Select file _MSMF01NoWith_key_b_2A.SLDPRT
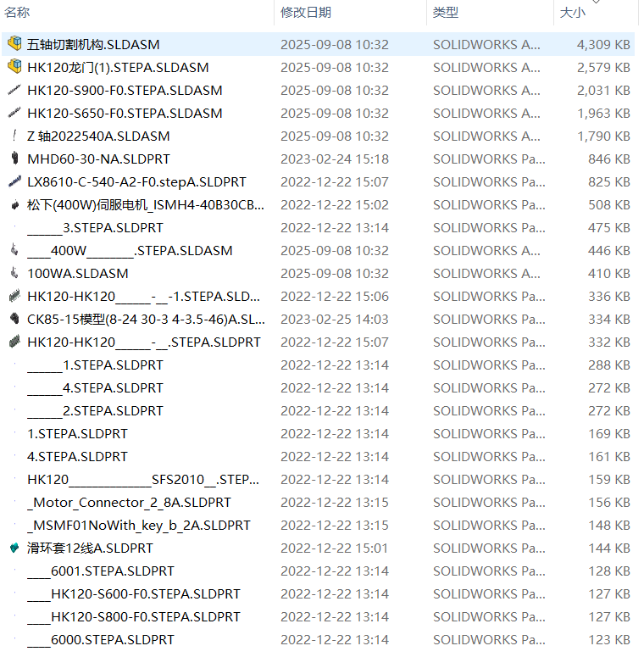 click(139, 525)
